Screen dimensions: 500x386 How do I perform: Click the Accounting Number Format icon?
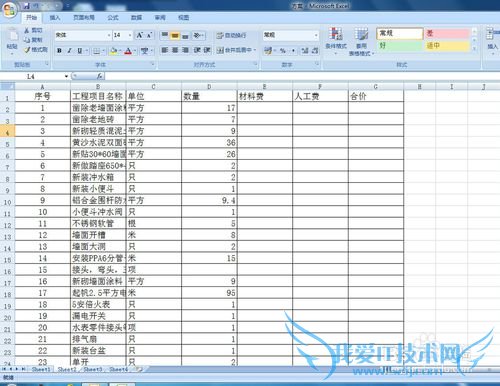[268, 51]
